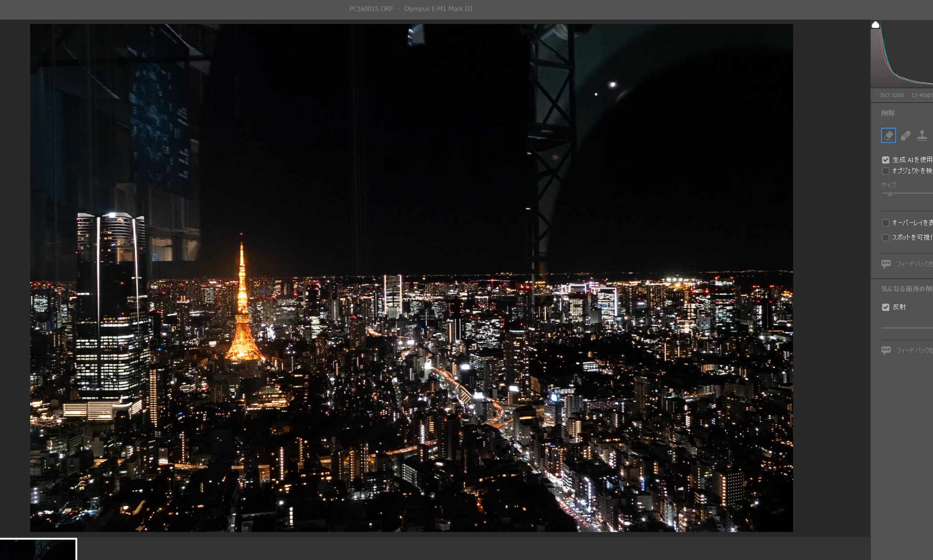
Task: Select the Clone stamp tool
Action: pyautogui.click(x=922, y=135)
